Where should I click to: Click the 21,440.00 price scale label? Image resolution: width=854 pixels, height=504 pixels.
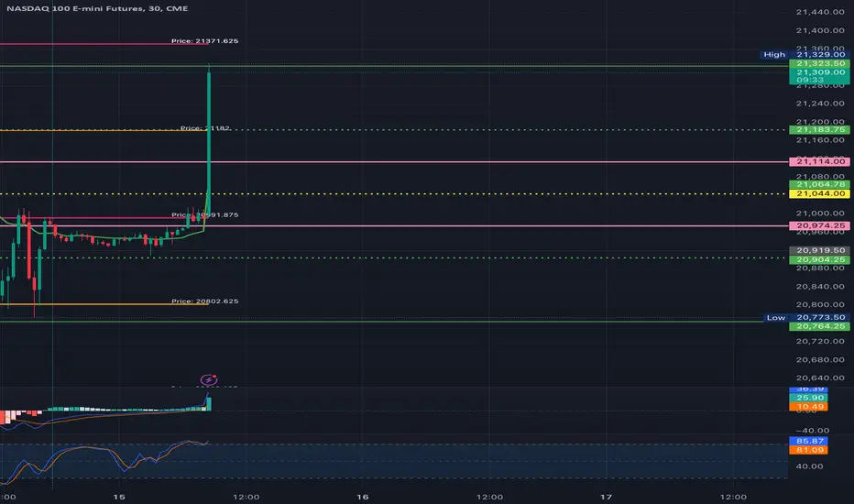[820, 12]
